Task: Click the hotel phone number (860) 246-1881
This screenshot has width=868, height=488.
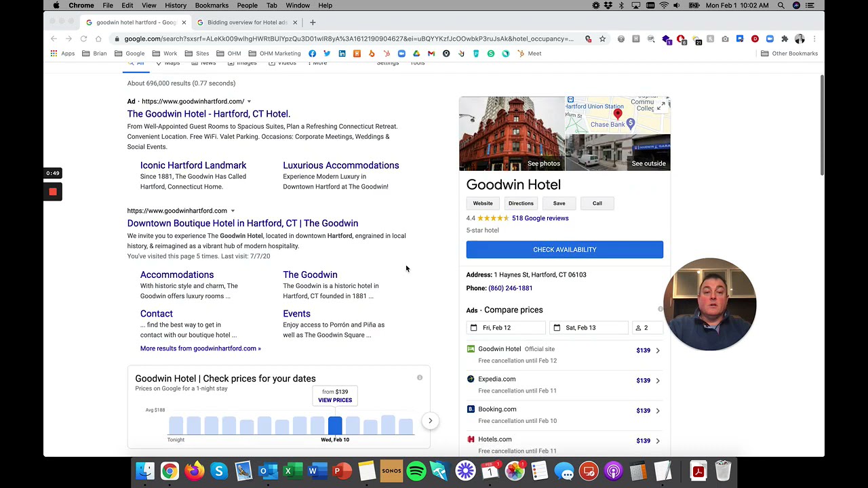Action: point(510,288)
